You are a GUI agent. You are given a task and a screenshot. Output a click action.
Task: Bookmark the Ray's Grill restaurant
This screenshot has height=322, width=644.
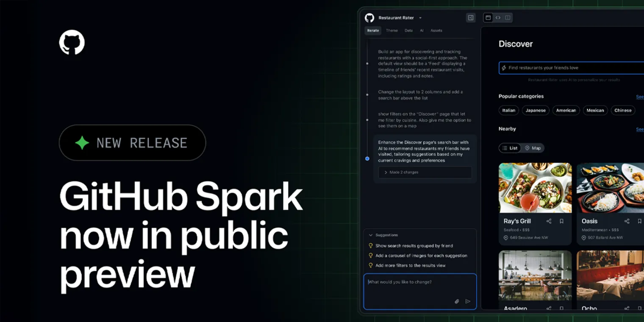[x=561, y=221]
